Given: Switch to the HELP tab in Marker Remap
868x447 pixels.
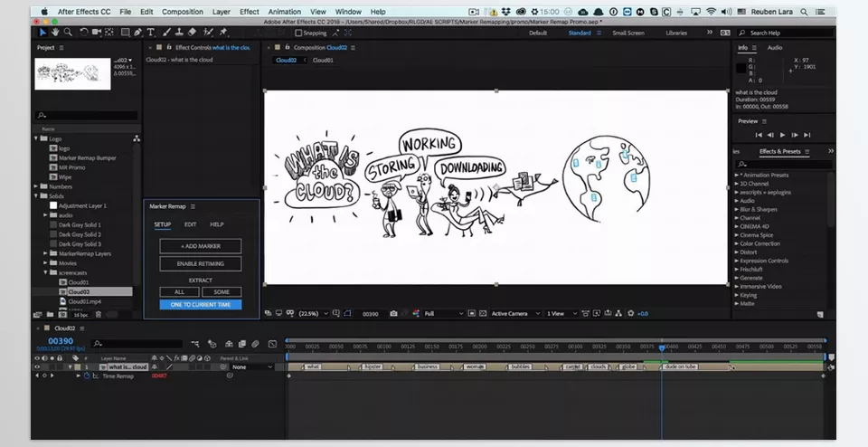Looking at the screenshot, I should [x=217, y=224].
